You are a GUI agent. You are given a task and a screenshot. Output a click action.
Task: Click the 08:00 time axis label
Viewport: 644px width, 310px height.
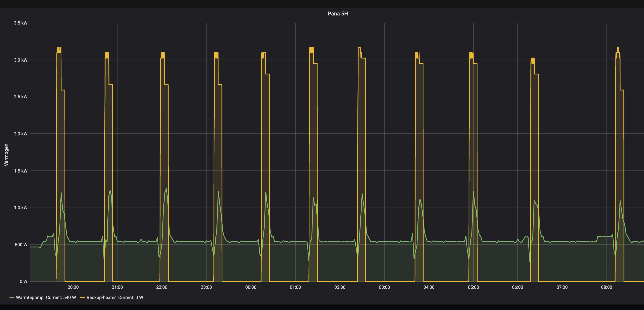[x=606, y=287]
